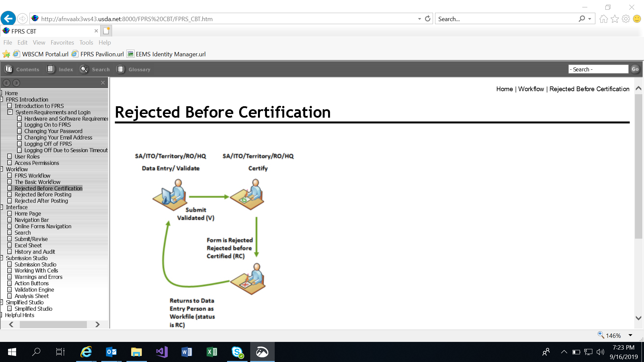644x362 pixels.
Task: Open the Glossary icon
Action: click(x=120, y=69)
